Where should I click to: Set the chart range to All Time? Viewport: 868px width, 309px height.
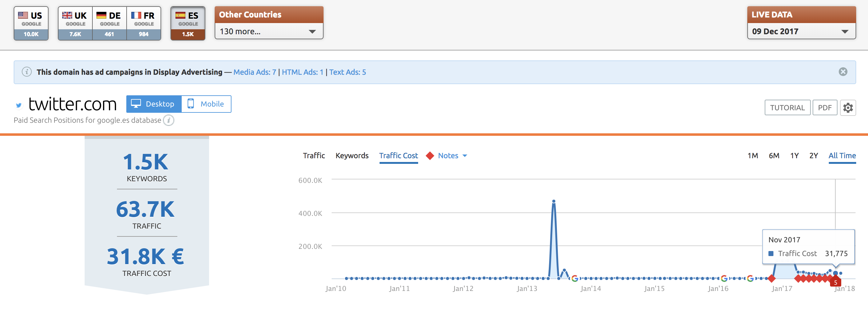coord(842,155)
